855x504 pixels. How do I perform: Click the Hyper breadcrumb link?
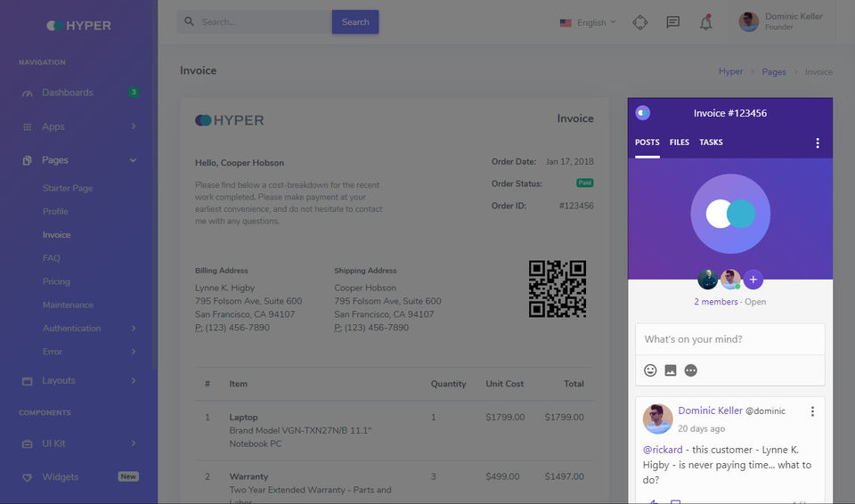[x=730, y=71]
